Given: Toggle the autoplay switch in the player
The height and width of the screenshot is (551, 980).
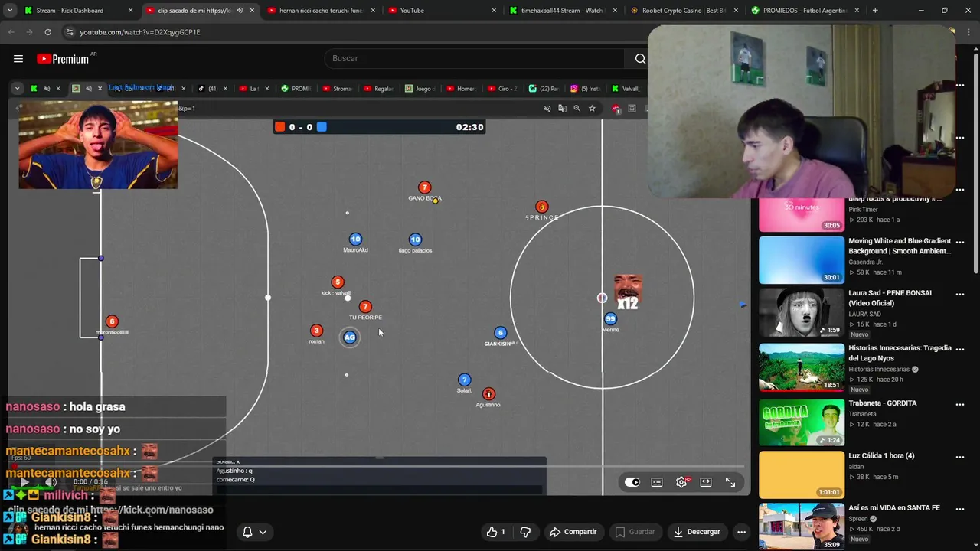Looking at the screenshot, I should [x=632, y=482].
